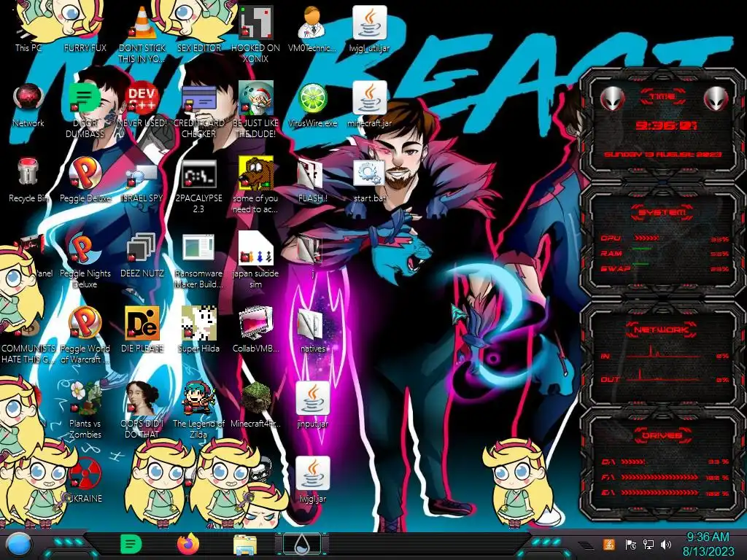Click the SYSTEM widget header
This screenshot has width=747, height=560.
coord(662,212)
